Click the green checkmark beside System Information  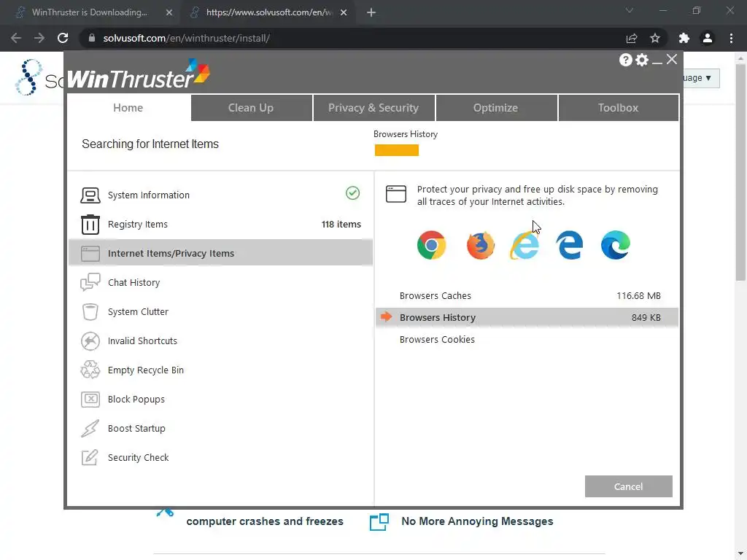pyautogui.click(x=352, y=192)
